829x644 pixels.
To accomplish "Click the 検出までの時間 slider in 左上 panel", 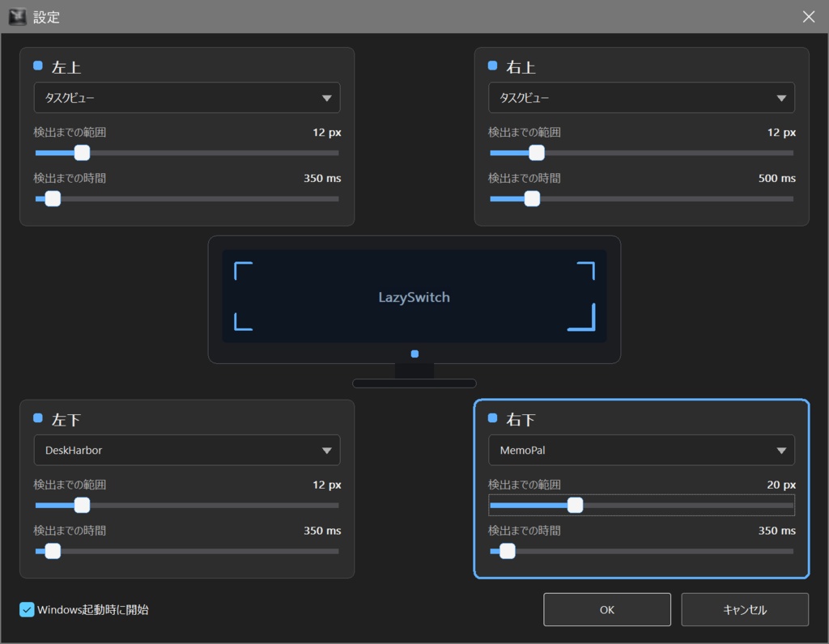I will 187,199.
